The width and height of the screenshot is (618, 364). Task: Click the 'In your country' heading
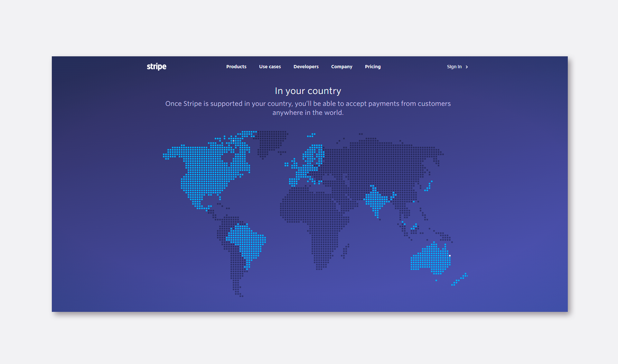pos(308,91)
